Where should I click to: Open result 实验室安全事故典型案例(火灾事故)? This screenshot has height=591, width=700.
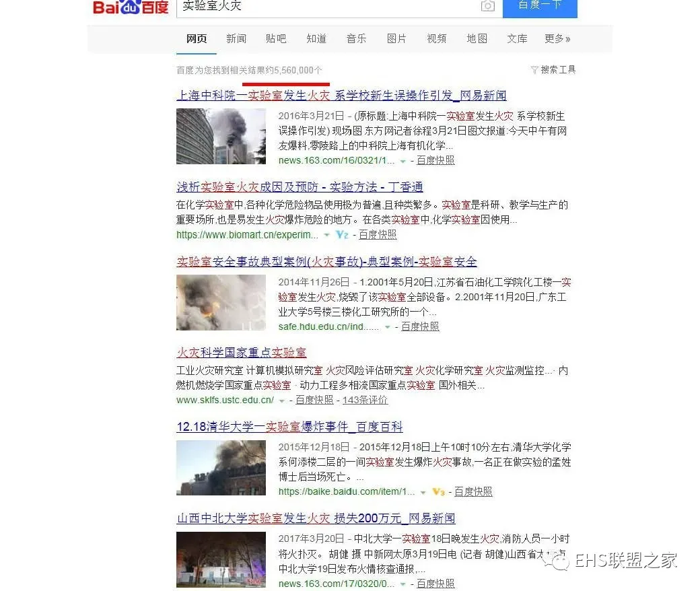point(326,262)
